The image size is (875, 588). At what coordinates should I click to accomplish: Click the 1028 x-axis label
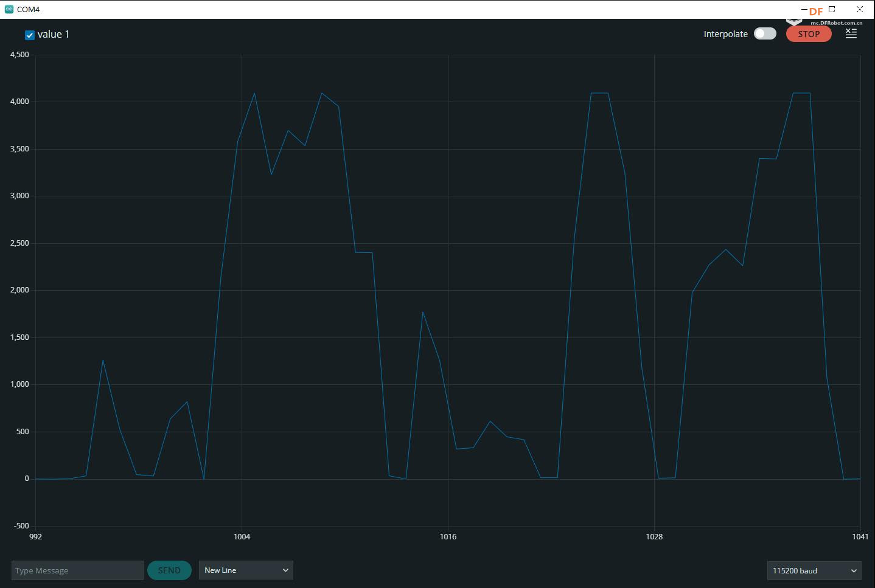click(654, 536)
